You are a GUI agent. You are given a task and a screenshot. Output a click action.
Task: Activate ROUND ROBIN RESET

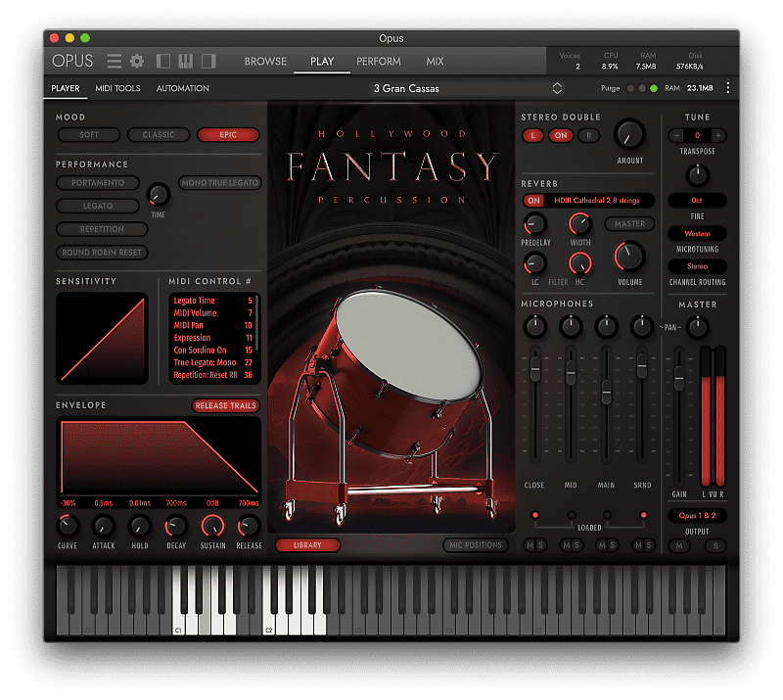(x=102, y=253)
